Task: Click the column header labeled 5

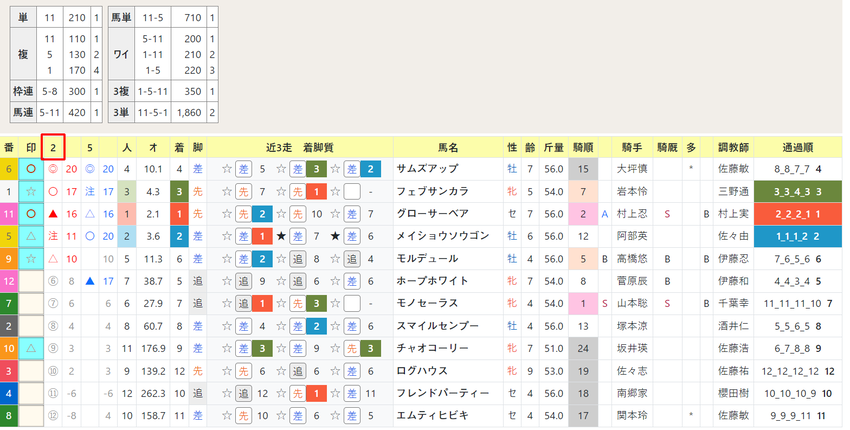Action: [x=90, y=147]
